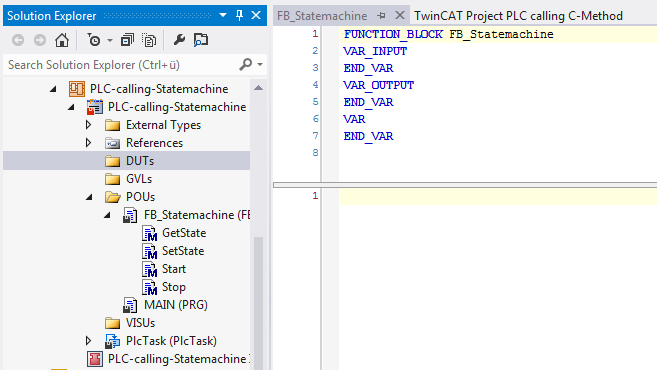Select the MAIN (PRG) label
Image resolution: width=657 pixels, height=370 pixels.
[x=176, y=305]
